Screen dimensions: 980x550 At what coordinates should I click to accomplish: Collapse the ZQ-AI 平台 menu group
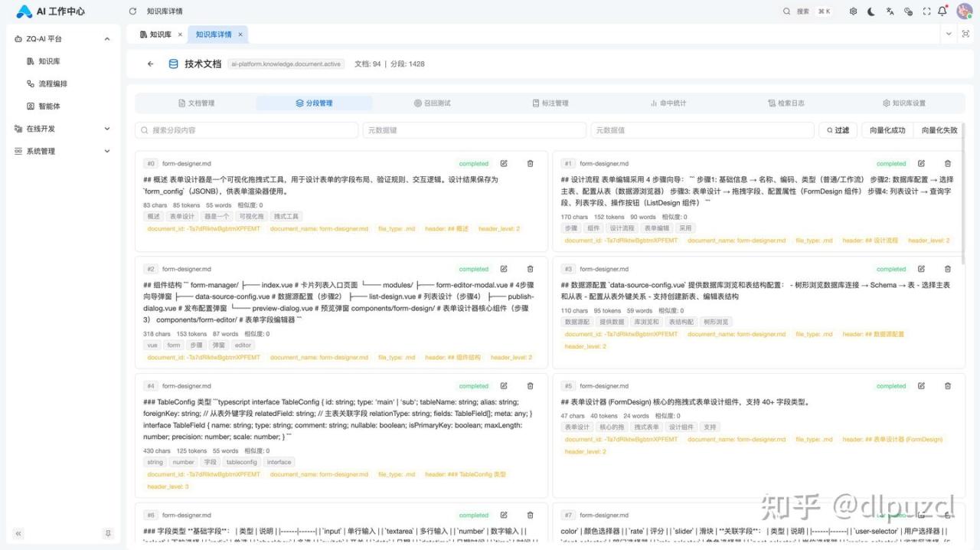pyautogui.click(x=106, y=39)
